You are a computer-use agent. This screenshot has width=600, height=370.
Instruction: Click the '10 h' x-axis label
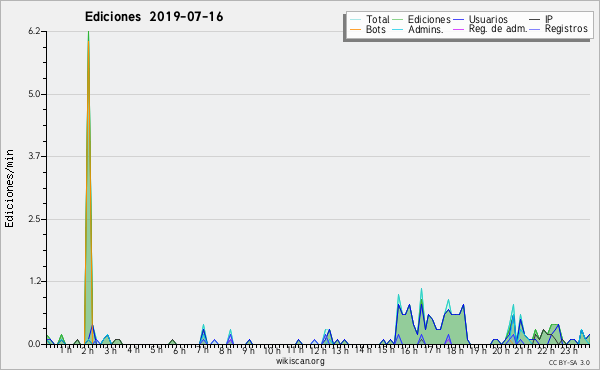[272, 350]
